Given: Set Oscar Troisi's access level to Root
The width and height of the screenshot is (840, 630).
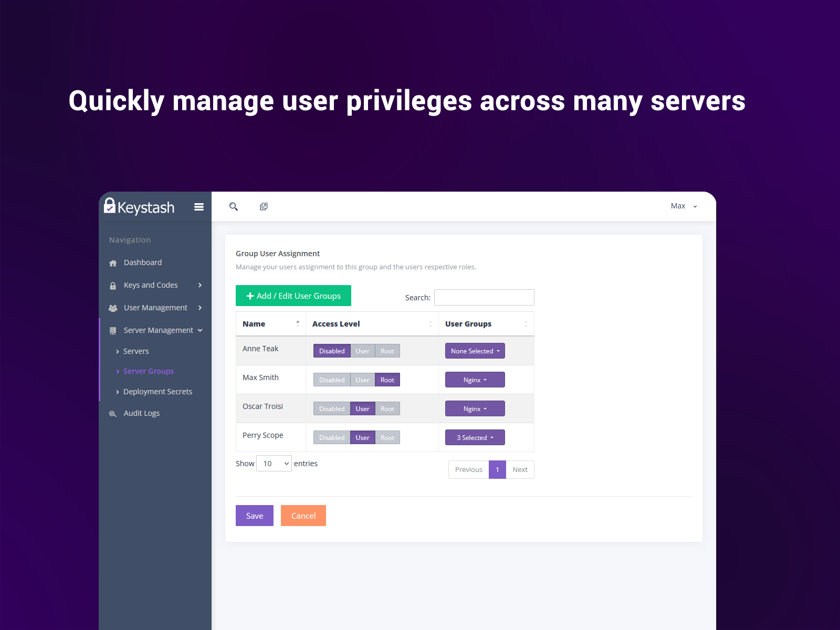Looking at the screenshot, I should [x=387, y=408].
